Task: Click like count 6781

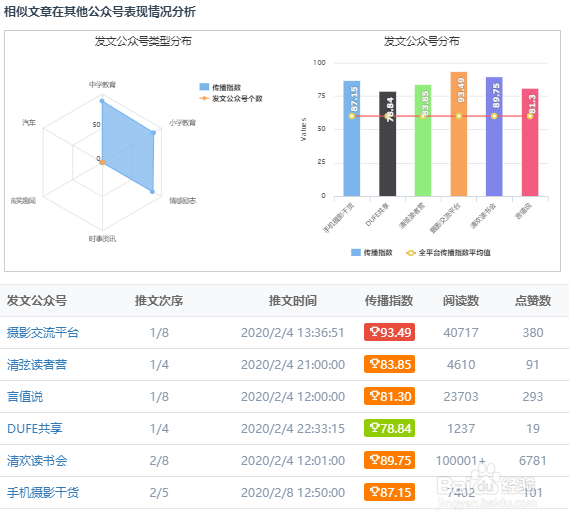Action: tap(533, 460)
